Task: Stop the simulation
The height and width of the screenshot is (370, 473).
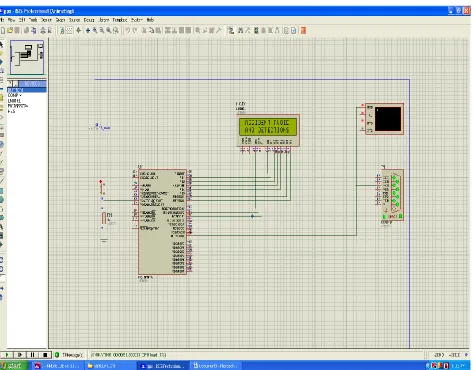Action: (x=45, y=355)
